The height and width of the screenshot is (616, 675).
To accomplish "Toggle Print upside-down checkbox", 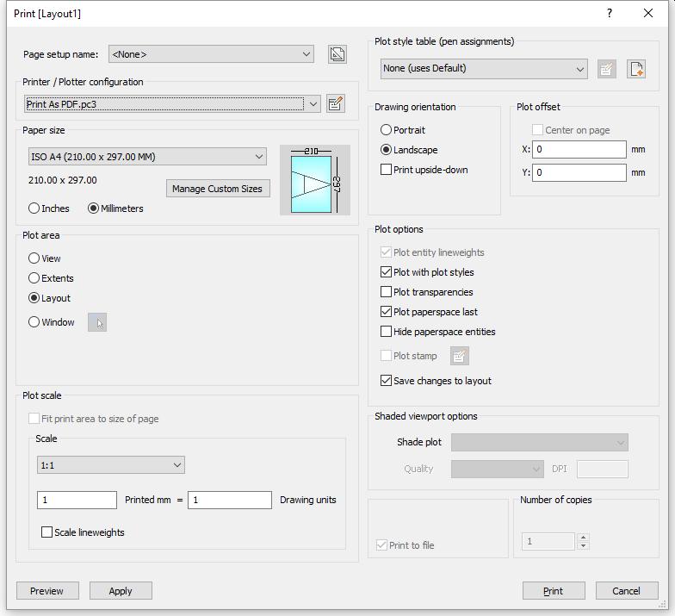I will [387, 170].
